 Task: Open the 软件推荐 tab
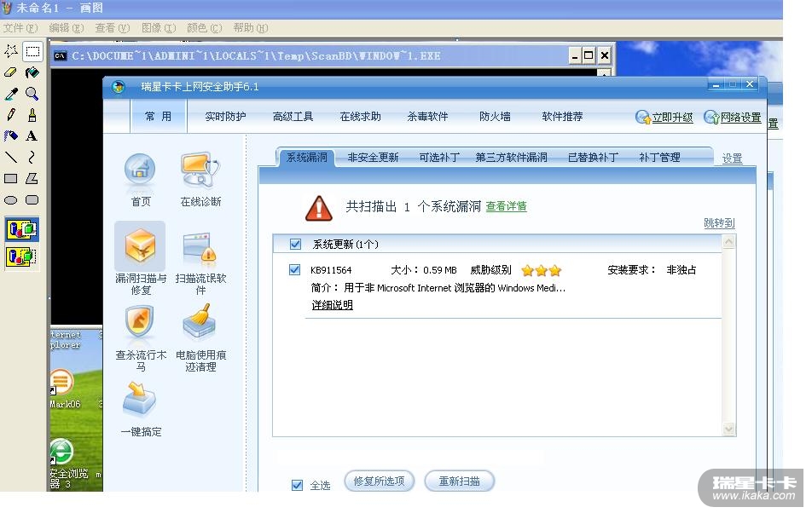click(562, 117)
